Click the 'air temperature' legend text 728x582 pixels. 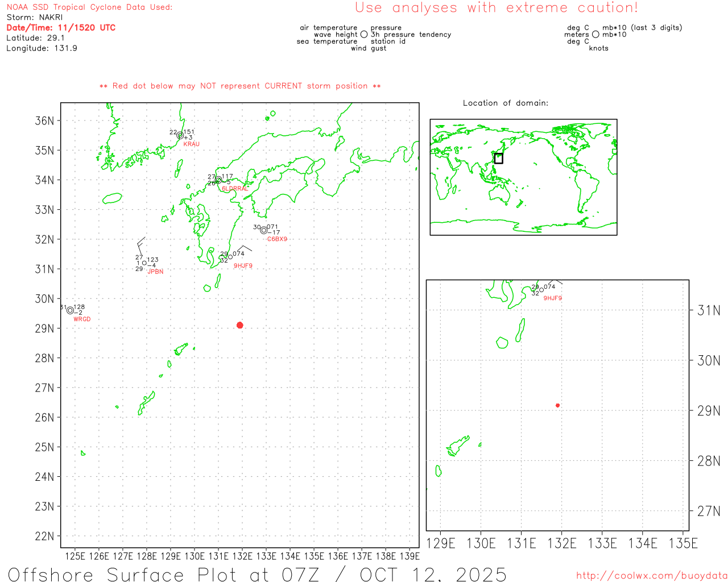(329, 28)
